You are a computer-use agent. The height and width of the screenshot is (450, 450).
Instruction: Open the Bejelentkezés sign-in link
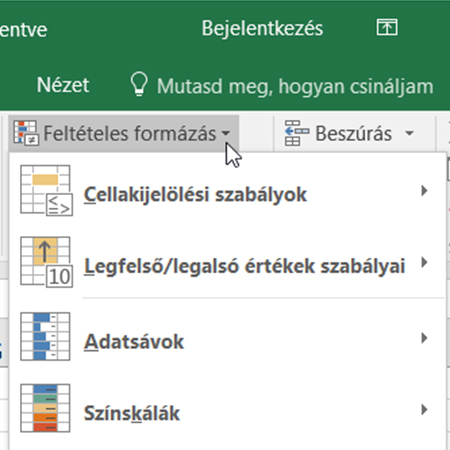(262, 29)
